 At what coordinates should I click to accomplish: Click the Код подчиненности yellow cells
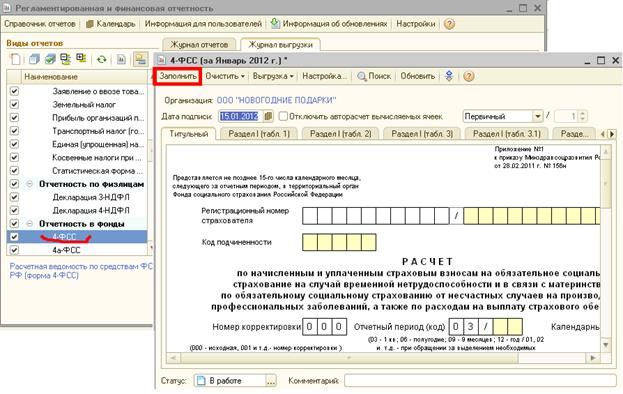coord(339,242)
